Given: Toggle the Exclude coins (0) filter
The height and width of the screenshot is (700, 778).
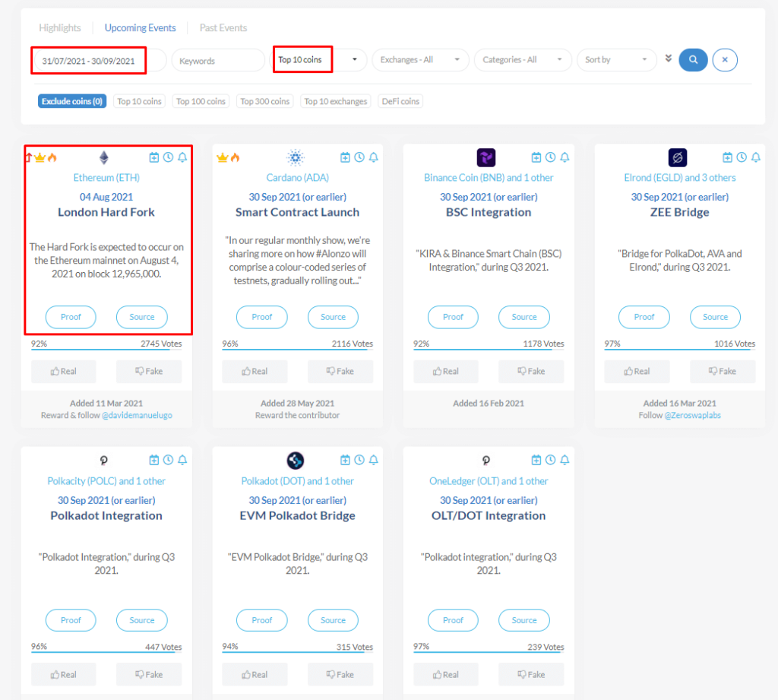Looking at the screenshot, I should tap(72, 101).
